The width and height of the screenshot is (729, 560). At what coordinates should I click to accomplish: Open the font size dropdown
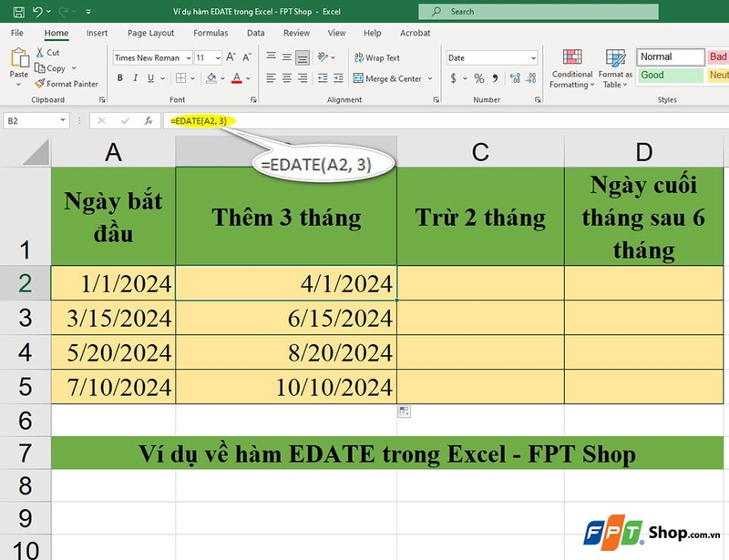coord(218,58)
